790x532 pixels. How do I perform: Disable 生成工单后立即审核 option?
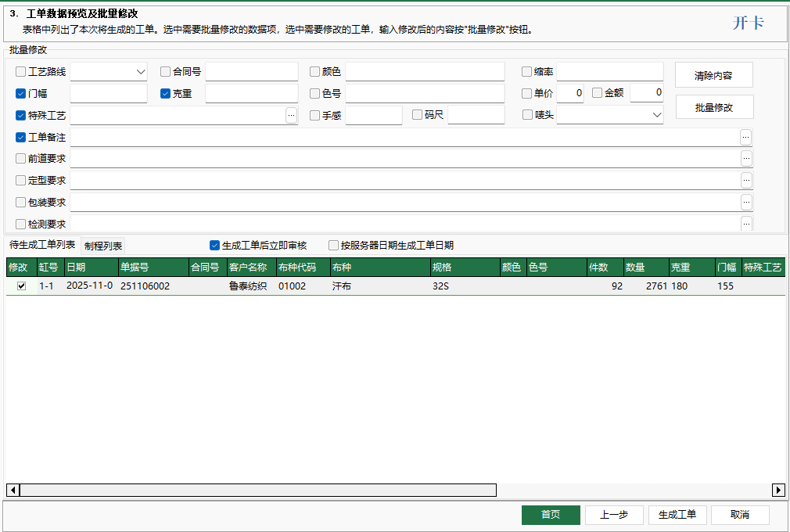pyautogui.click(x=214, y=245)
